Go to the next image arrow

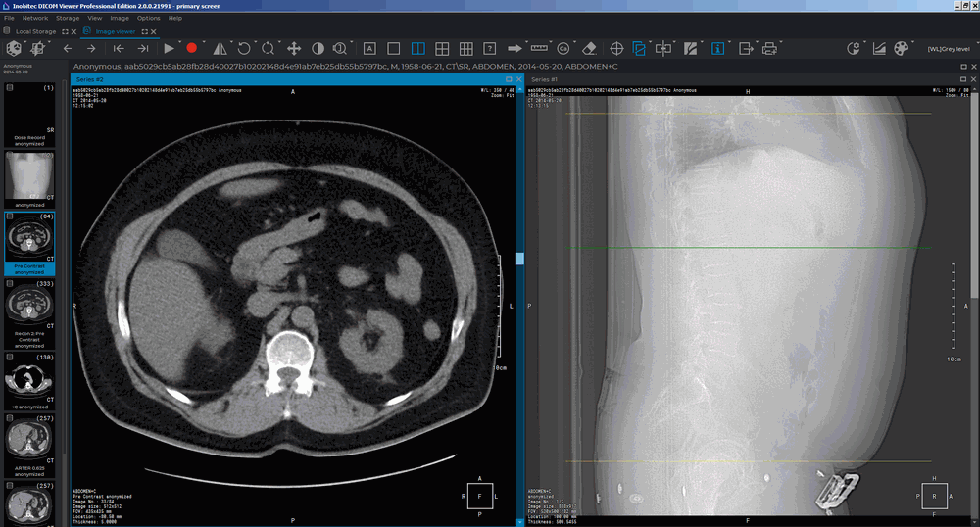click(91, 48)
